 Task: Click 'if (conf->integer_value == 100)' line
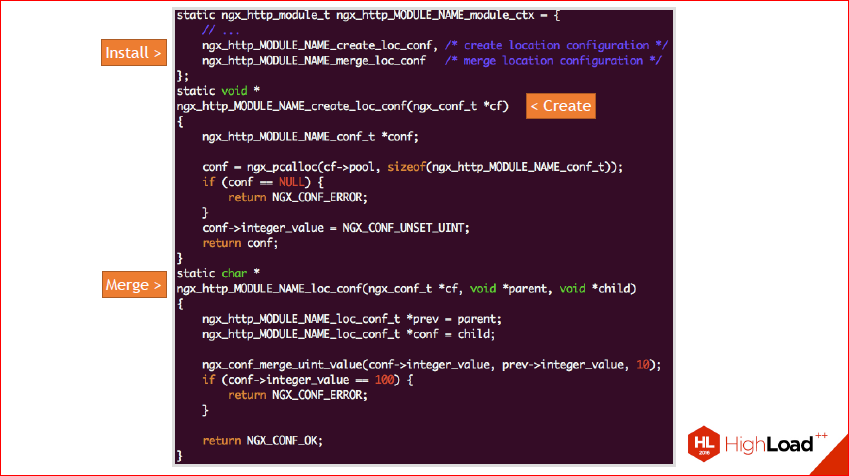point(308,380)
